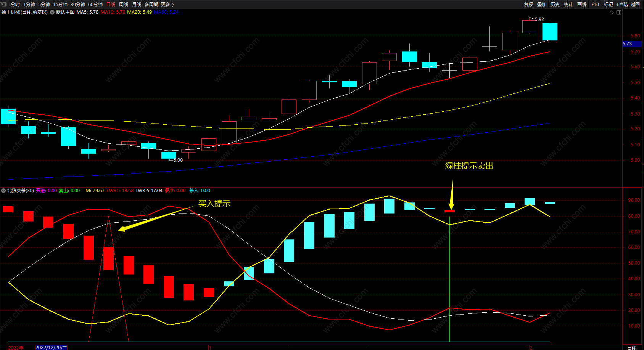Click the 买进: 0.00 readout
This screenshot has height=350, width=644.
tap(47, 191)
